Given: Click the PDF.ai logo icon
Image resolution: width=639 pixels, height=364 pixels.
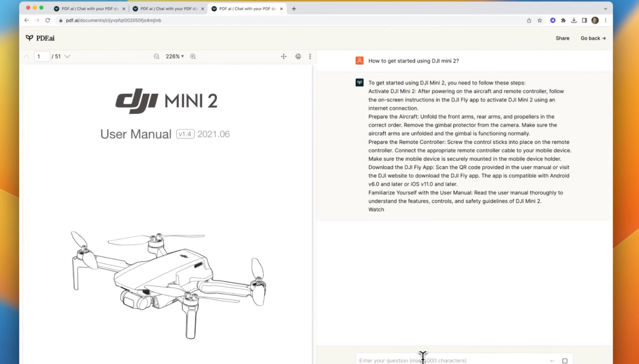Looking at the screenshot, I should (30, 38).
